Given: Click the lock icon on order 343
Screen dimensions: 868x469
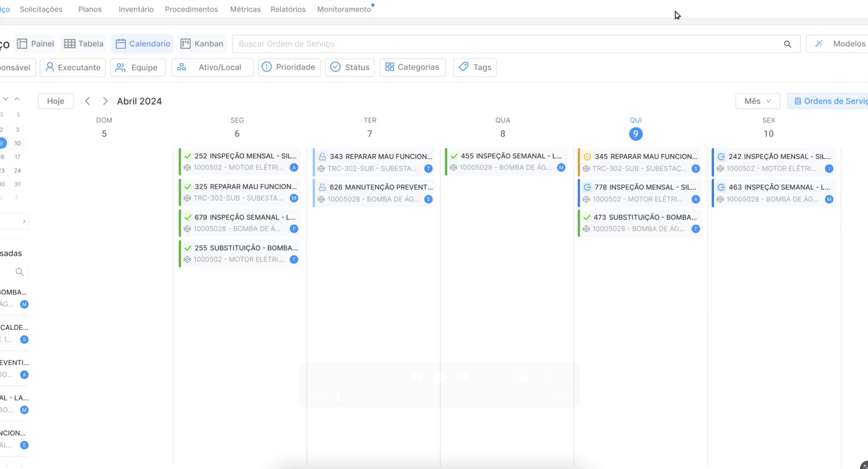Looking at the screenshot, I should [322, 156].
